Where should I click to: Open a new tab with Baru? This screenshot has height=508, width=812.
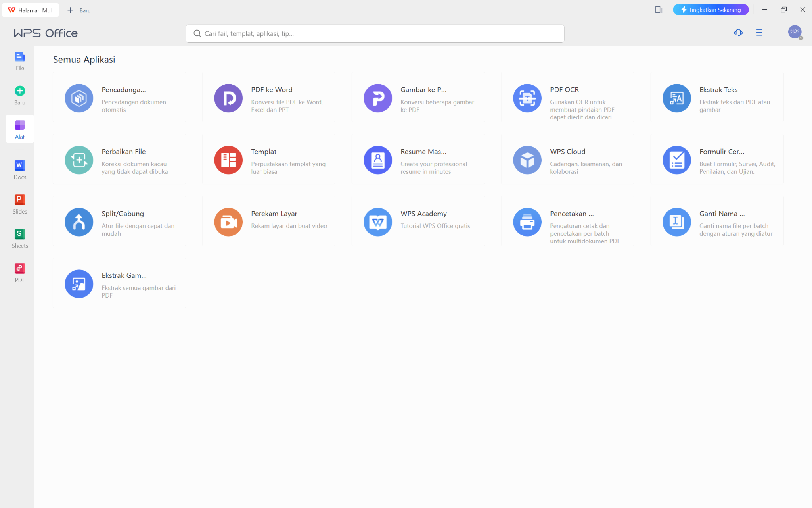[79, 10]
